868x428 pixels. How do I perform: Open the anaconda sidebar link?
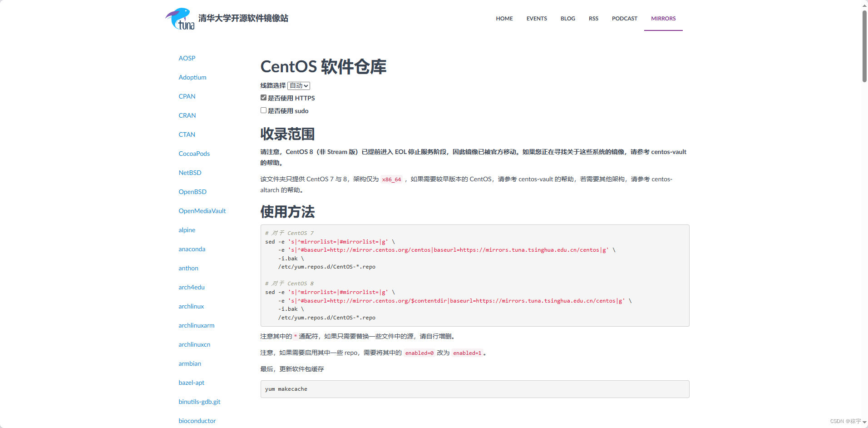[x=192, y=249]
